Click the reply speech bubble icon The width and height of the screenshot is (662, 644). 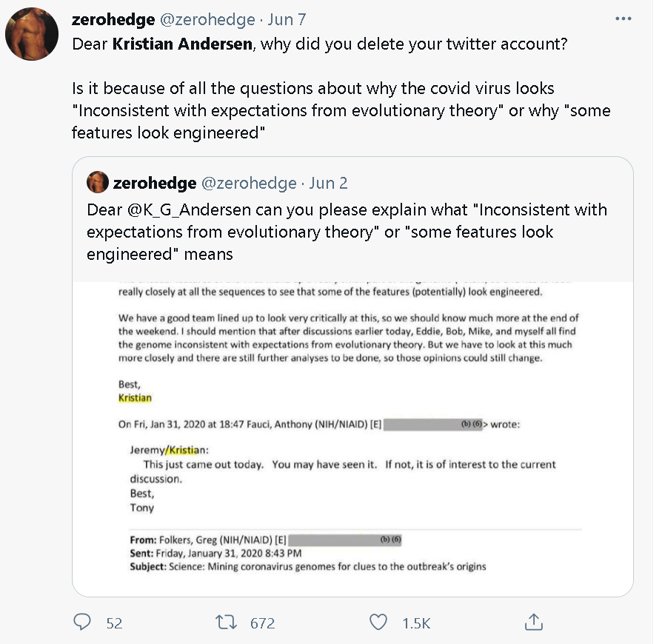[x=82, y=623]
